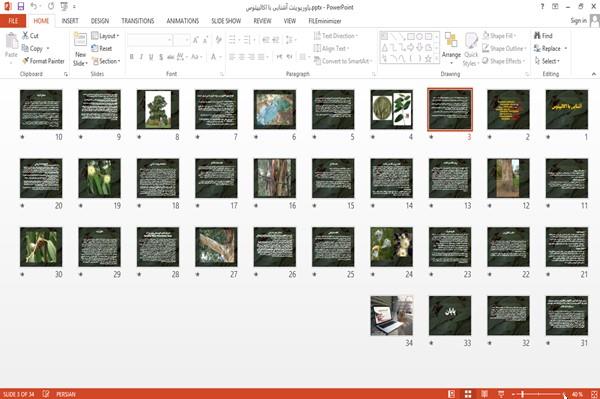Click the 40% zoom level

click(x=577, y=394)
